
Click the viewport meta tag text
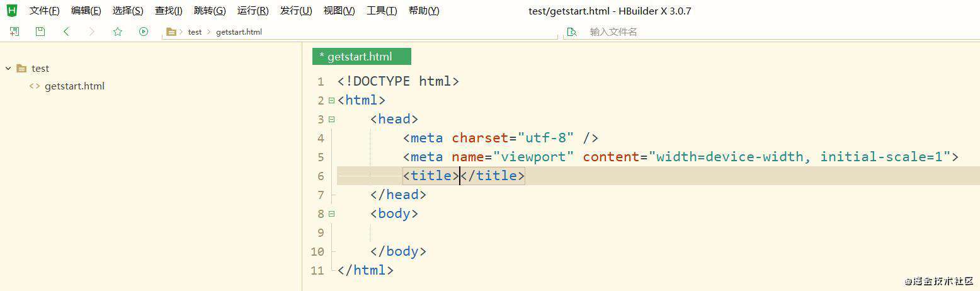click(x=680, y=157)
